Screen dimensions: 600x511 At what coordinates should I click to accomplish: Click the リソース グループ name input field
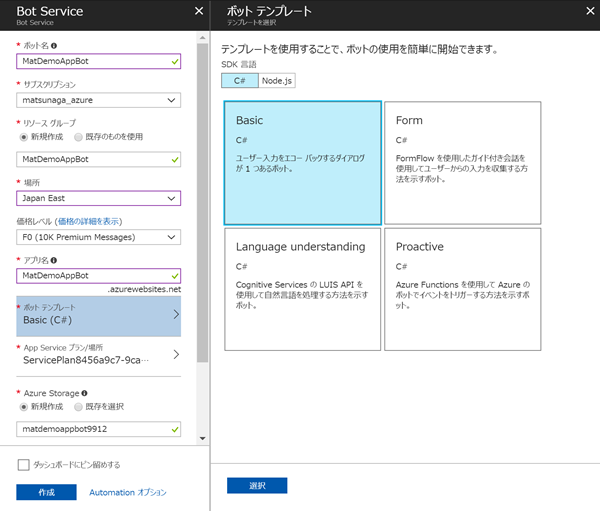[99, 159]
